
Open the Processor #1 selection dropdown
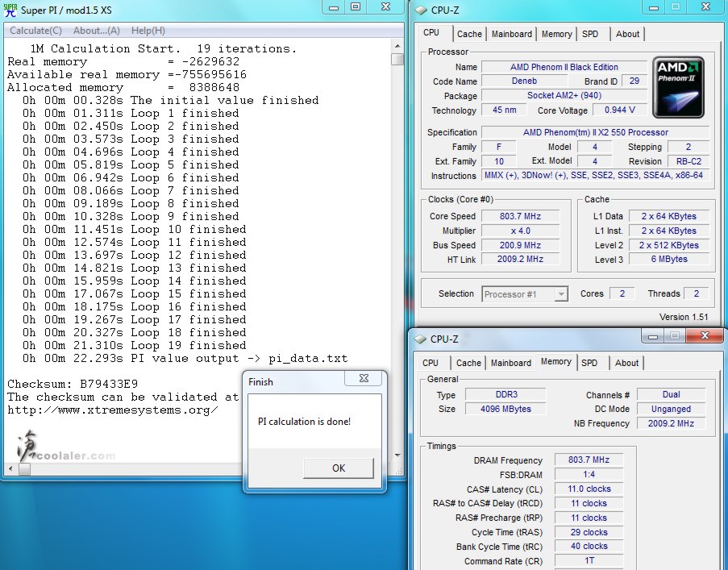[525, 294]
